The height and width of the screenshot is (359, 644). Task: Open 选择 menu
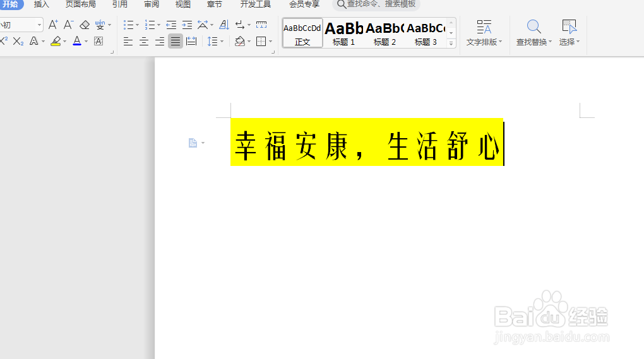click(x=569, y=33)
